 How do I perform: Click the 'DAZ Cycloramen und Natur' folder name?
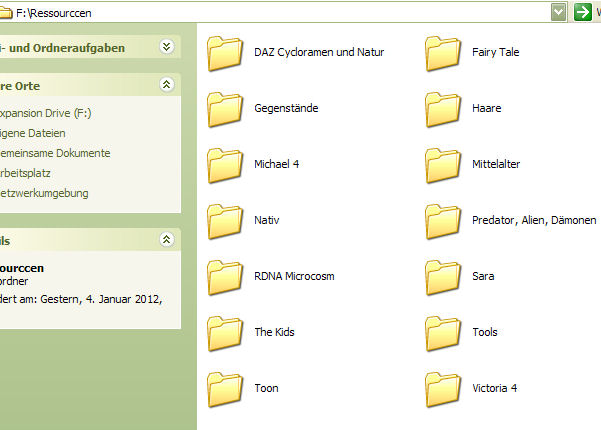click(x=319, y=52)
